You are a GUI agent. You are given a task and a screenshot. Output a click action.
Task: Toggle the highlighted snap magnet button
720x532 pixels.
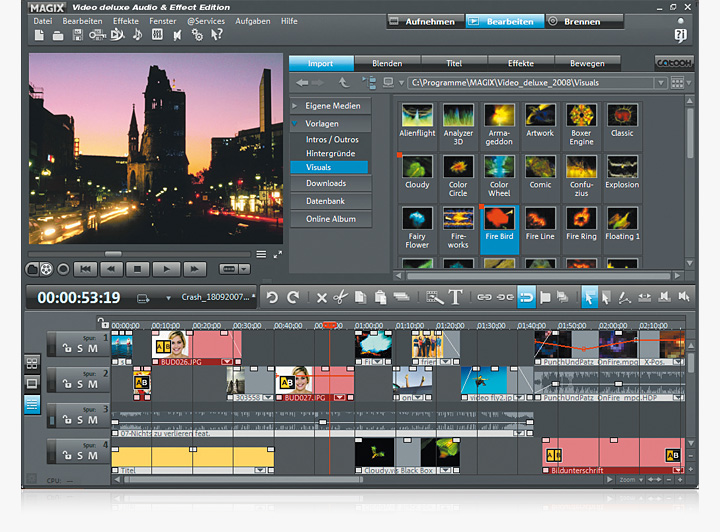[x=526, y=297]
